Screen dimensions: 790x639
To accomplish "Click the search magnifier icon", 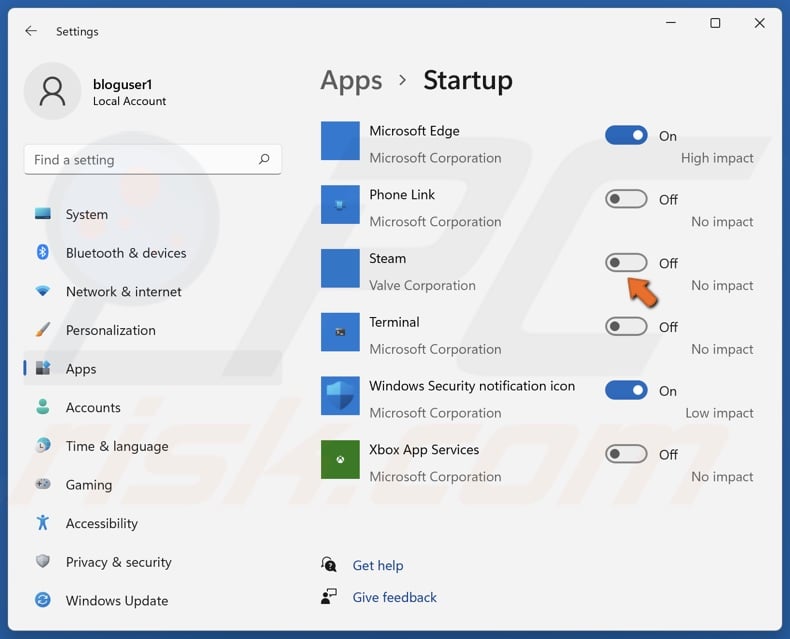I will [264, 159].
